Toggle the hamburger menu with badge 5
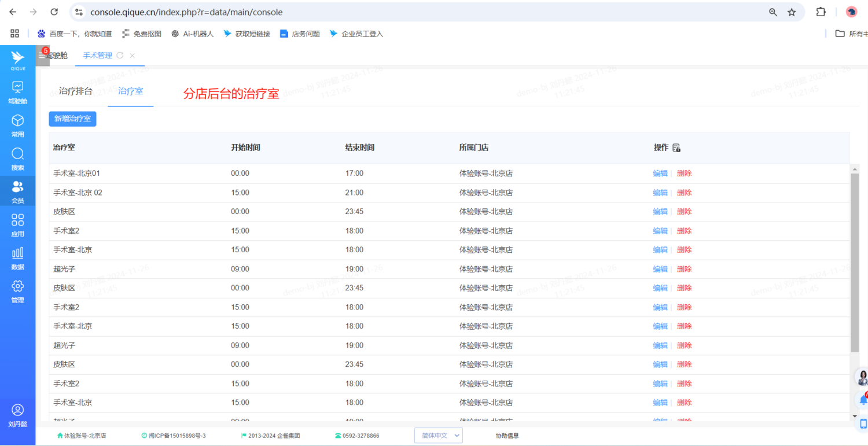 [42, 56]
